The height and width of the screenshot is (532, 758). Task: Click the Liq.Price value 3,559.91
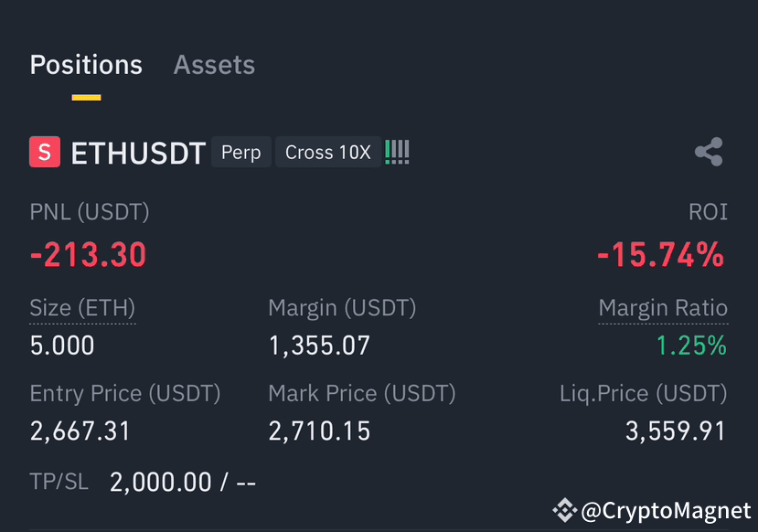pos(675,431)
